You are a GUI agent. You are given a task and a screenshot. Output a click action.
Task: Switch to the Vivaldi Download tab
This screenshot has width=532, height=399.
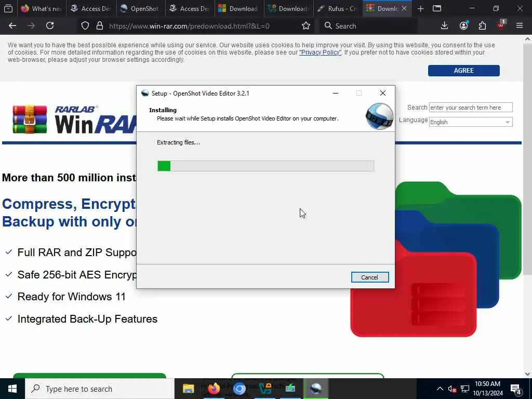pyautogui.click(x=288, y=8)
